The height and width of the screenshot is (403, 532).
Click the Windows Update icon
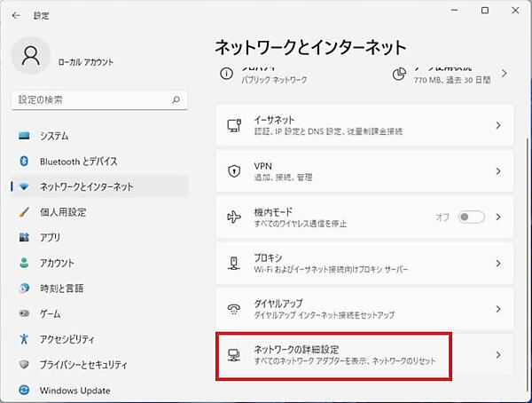point(24,390)
